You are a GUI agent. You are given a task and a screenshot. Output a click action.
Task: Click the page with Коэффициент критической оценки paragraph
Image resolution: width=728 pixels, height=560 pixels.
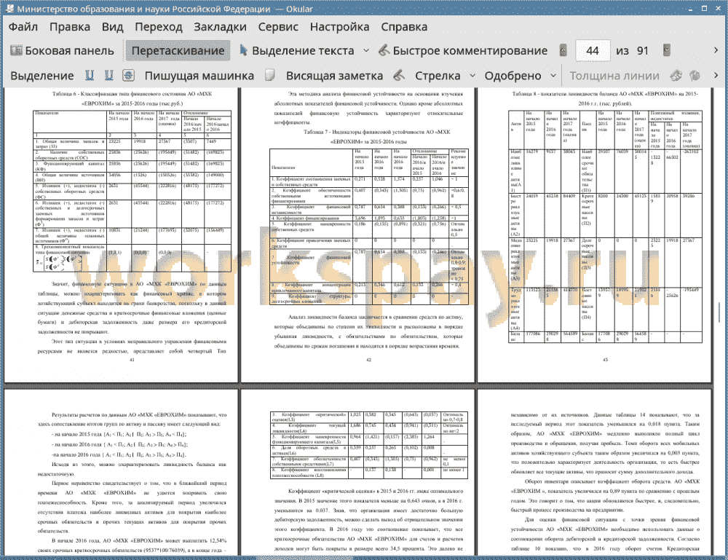[x=357, y=472]
